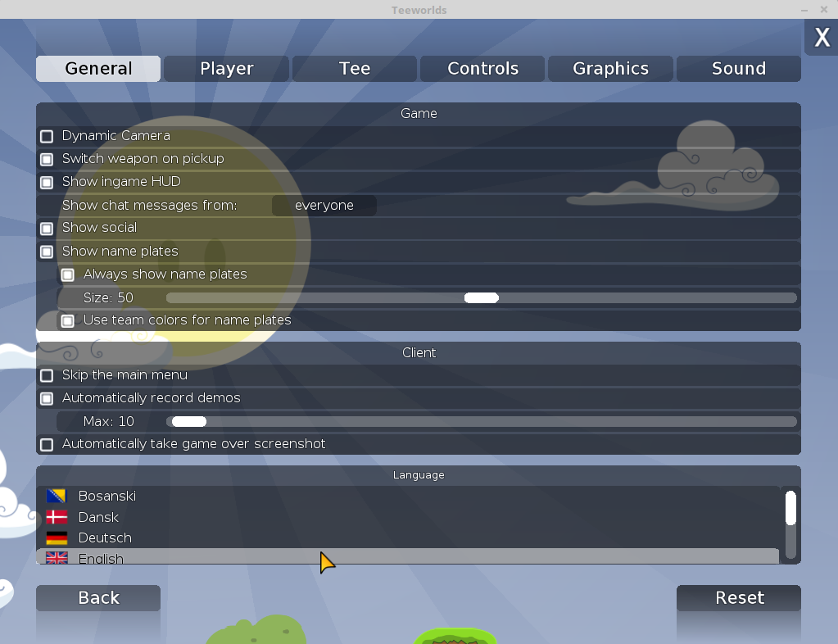Click the Reset button
The image size is (838, 644).
click(x=739, y=598)
